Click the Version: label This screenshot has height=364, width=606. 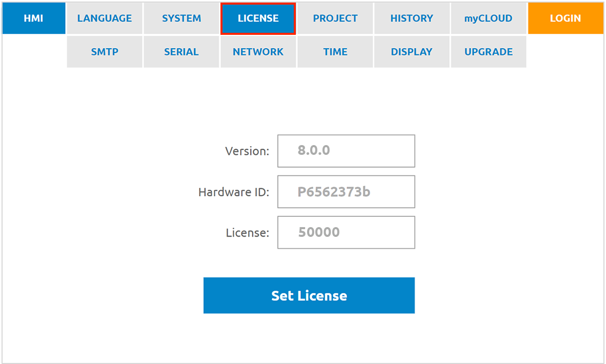pyautogui.click(x=247, y=151)
